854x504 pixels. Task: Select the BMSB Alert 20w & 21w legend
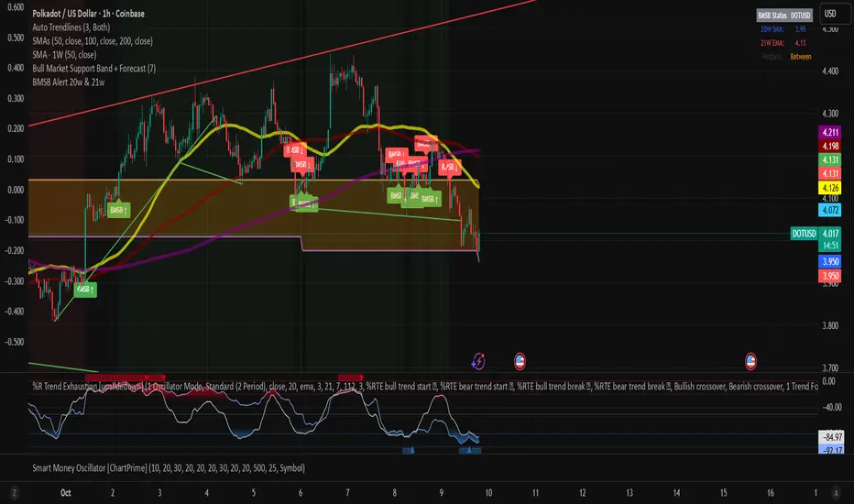click(69, 82)
